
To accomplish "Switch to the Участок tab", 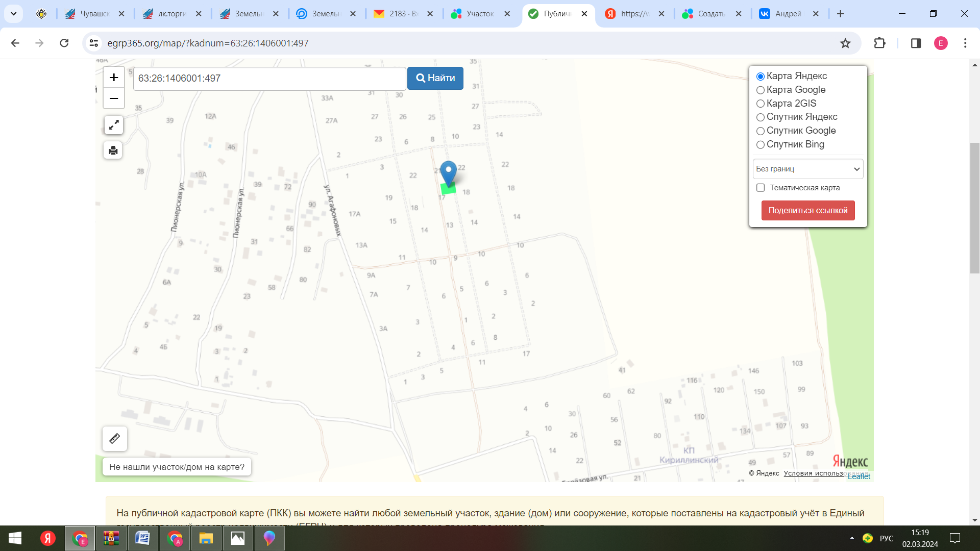I will click(480, 14).
